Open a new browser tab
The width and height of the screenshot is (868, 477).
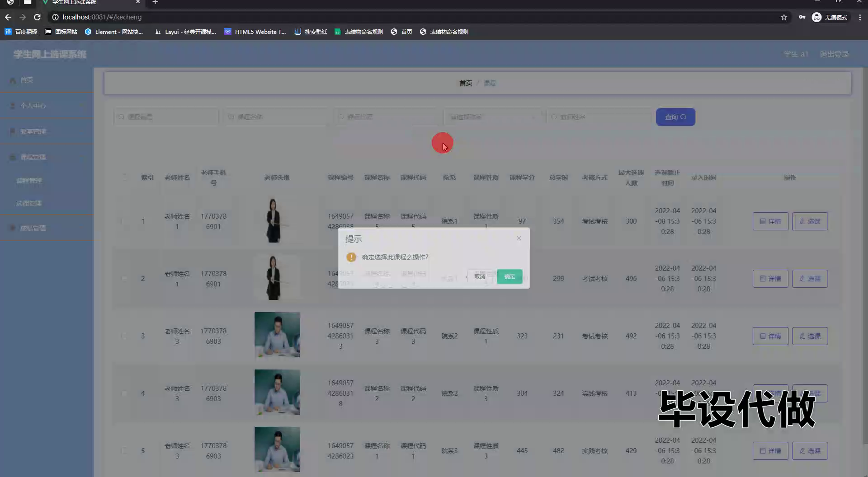155,2
